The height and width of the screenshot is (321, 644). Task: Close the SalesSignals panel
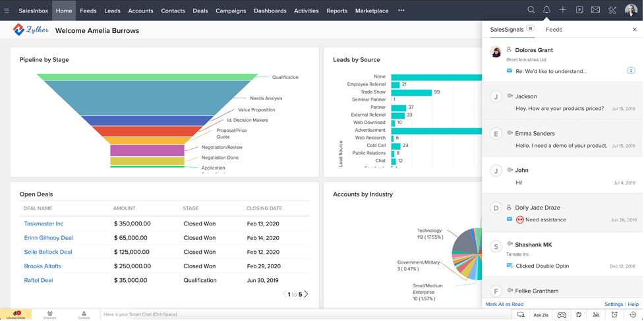[x=634, y=30]
